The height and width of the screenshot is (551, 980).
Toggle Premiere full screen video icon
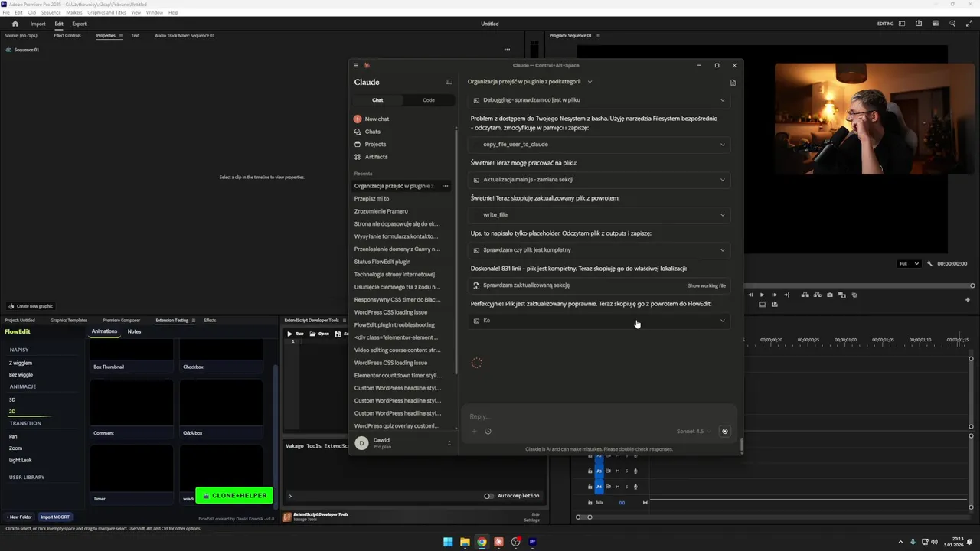(x=968, y=24)
